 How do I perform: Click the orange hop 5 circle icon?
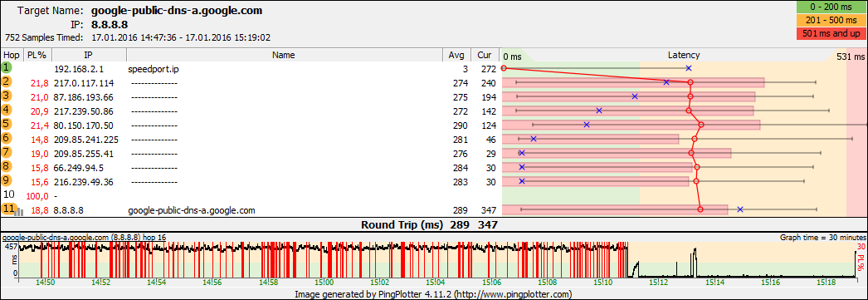(6, 124)
